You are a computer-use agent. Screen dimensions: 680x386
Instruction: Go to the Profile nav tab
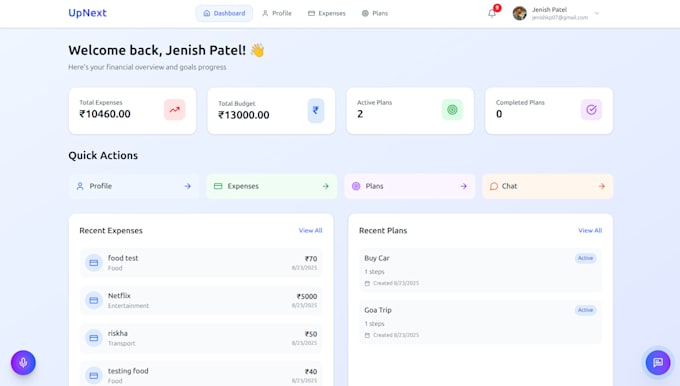coord(277,13)
